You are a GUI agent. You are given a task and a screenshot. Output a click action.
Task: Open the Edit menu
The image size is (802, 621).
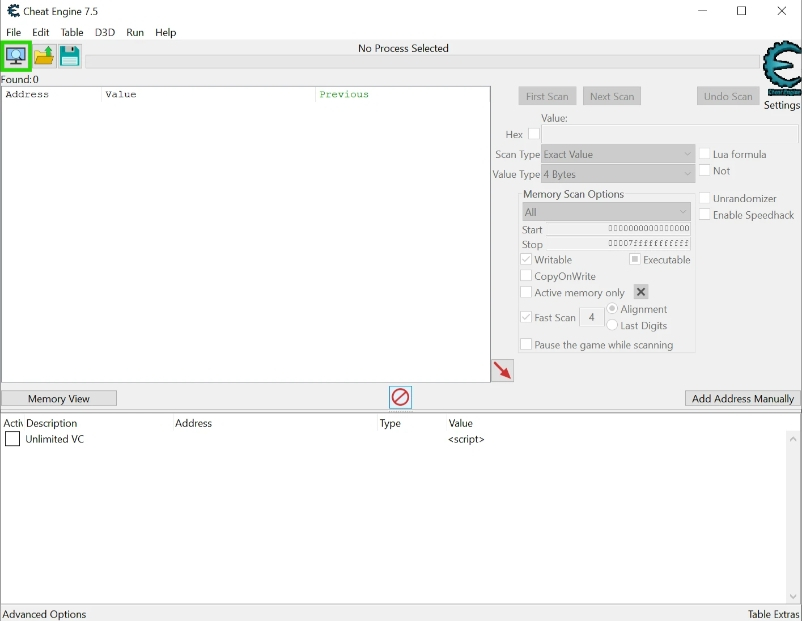(x=40, y=32)
